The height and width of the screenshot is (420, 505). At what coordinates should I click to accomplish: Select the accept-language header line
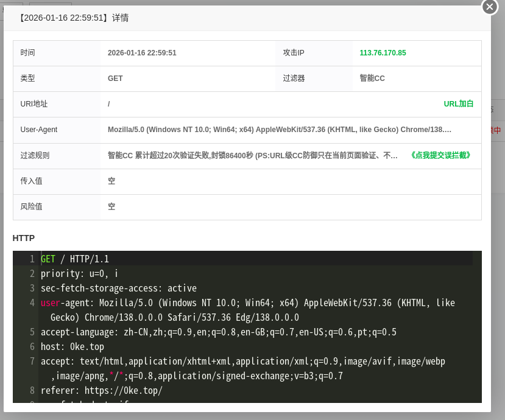pyautogui.click(x=183, y=332)
